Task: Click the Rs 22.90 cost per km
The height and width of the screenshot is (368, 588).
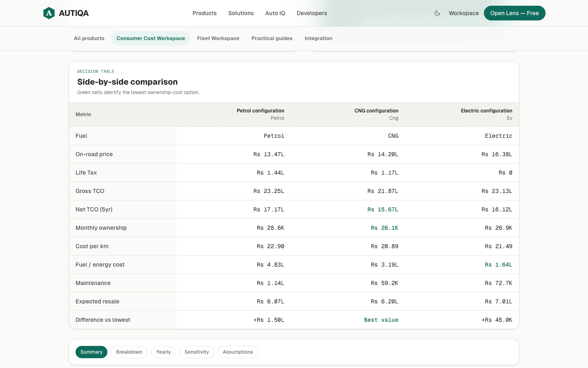Action: [x=270, y=246]
